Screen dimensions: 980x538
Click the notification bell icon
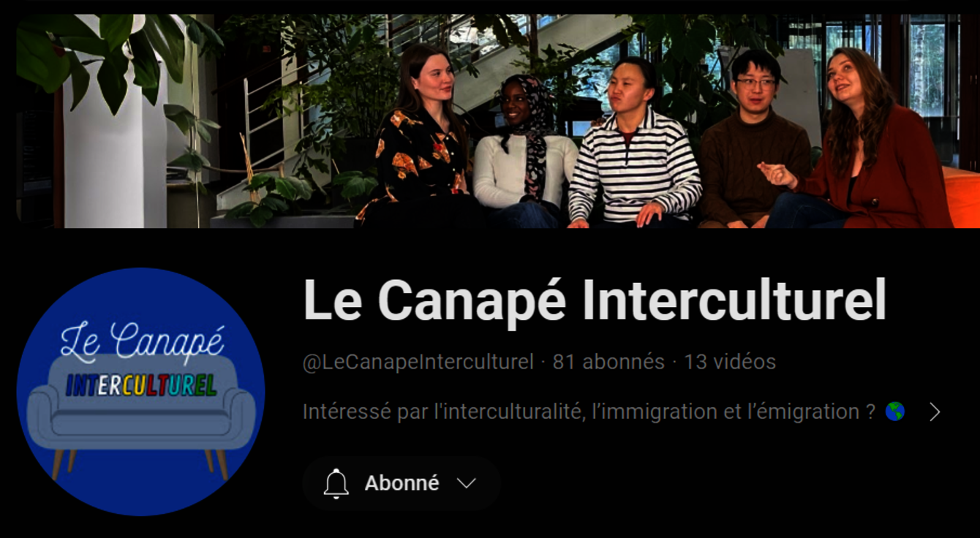tap(336, 483)
